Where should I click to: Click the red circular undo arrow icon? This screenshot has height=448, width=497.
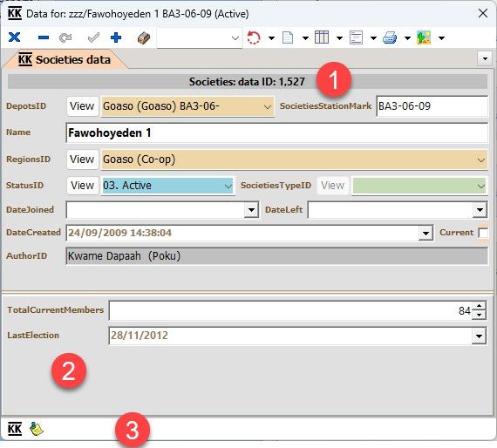[x=254, y=37]
